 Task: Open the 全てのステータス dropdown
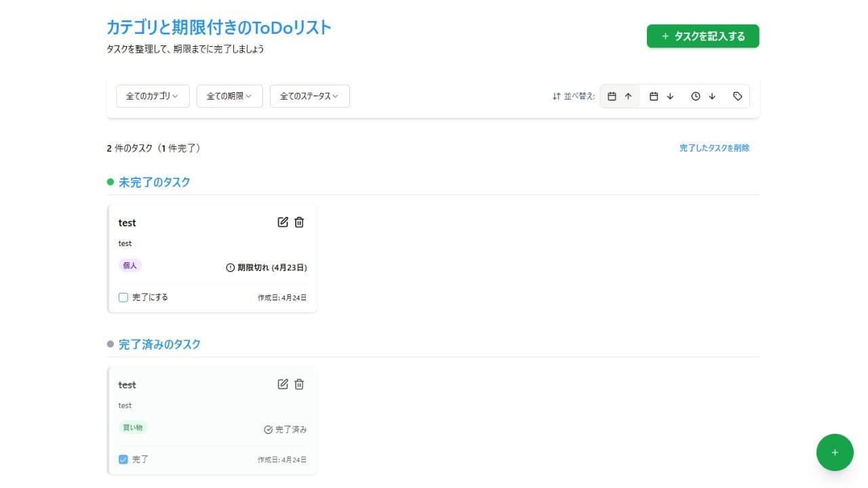click(309, 96)
